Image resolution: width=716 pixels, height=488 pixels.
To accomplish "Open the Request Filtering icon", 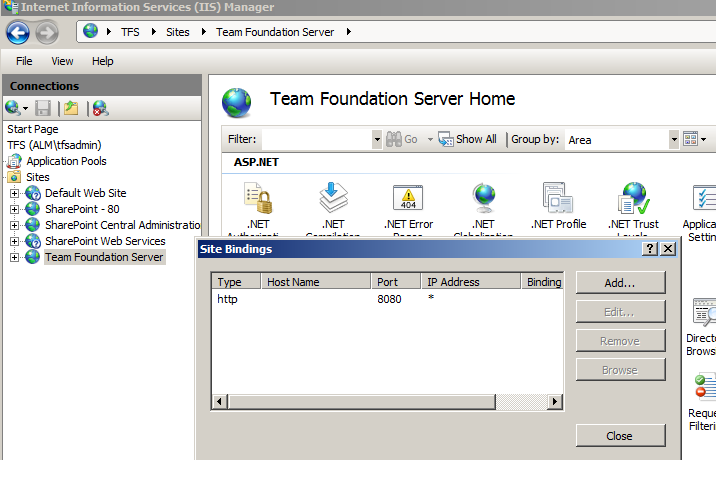I will [x=705, y=387].
